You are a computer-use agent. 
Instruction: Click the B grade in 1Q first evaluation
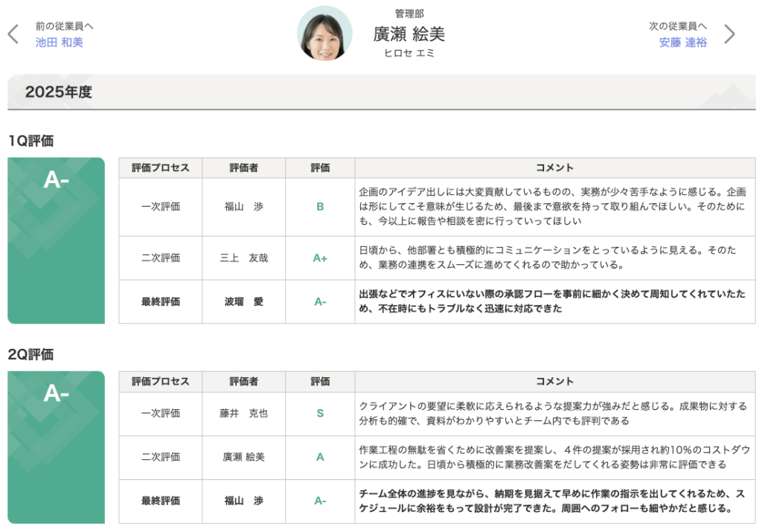pyautogui.click(x=320, y=207)
